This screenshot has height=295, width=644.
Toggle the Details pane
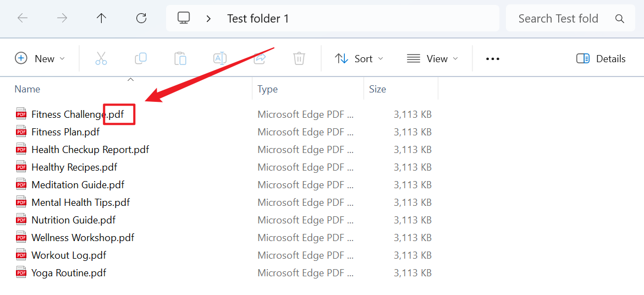tap(601, 58)
